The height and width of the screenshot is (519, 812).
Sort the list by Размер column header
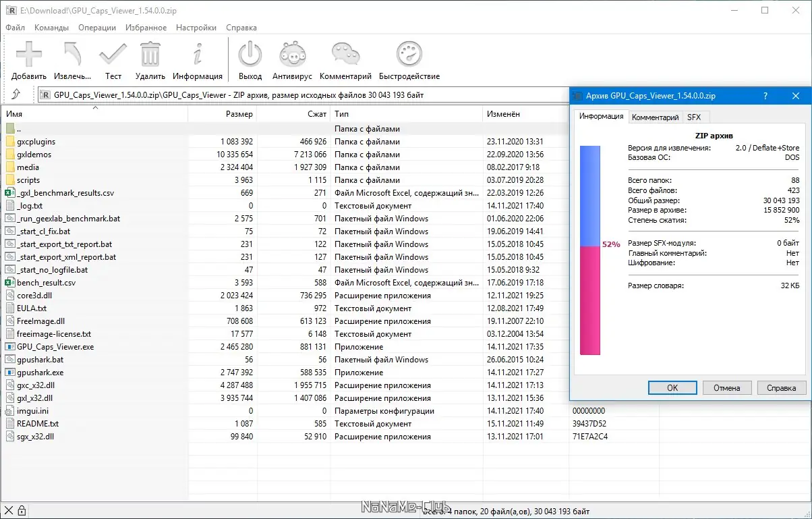click(223, 114)
